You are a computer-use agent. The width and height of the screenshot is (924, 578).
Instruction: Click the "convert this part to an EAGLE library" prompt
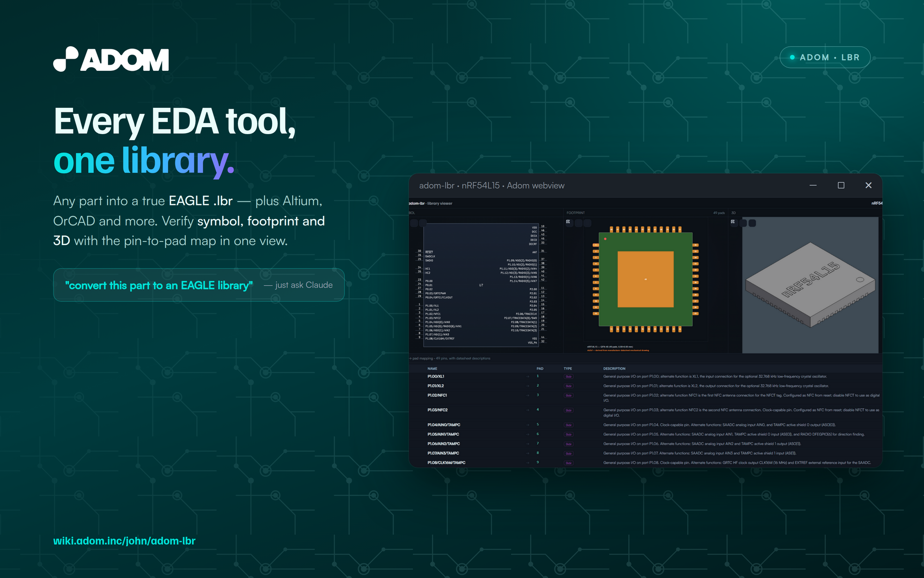159,285
